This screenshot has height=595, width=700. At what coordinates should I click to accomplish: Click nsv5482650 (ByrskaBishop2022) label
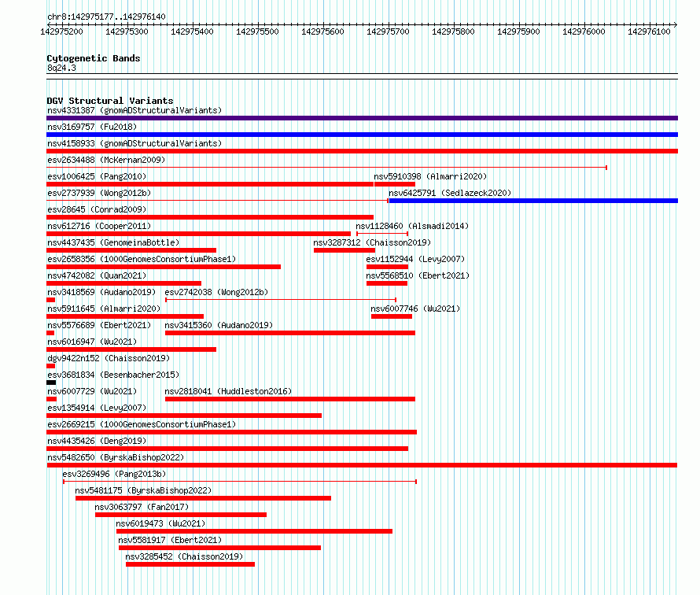coord(116,457)
